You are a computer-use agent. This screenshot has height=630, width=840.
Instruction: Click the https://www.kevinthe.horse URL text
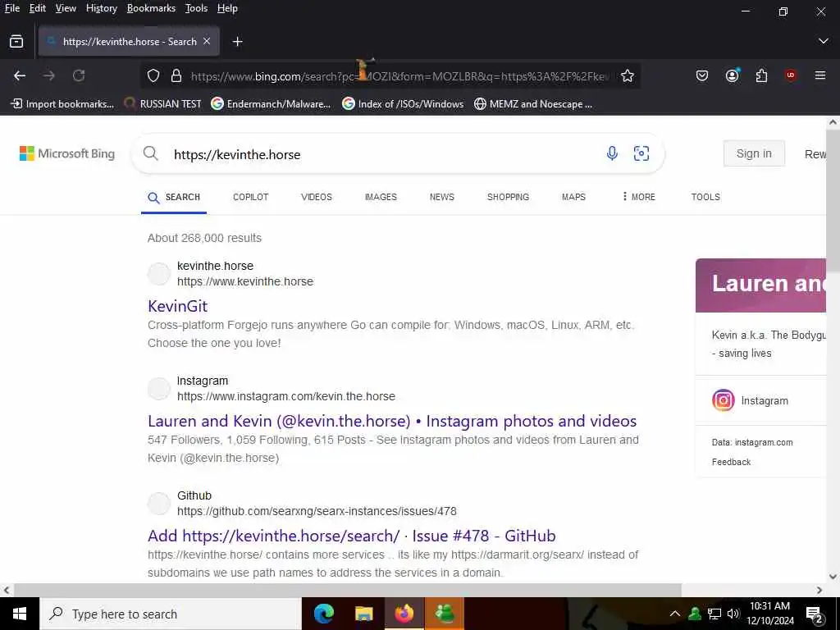tap(244, 282)
